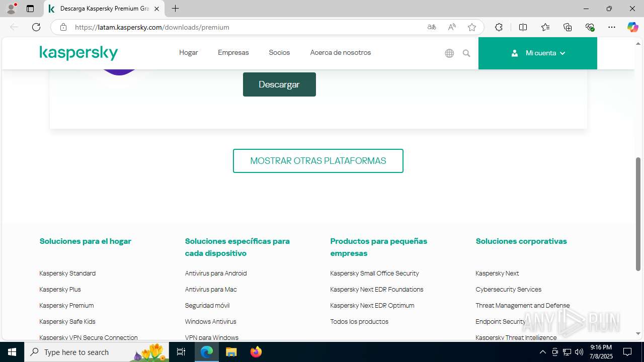Screen dimensions: 644x362
Task: Open the Acerca de nosotros menu
Action: 341,52
